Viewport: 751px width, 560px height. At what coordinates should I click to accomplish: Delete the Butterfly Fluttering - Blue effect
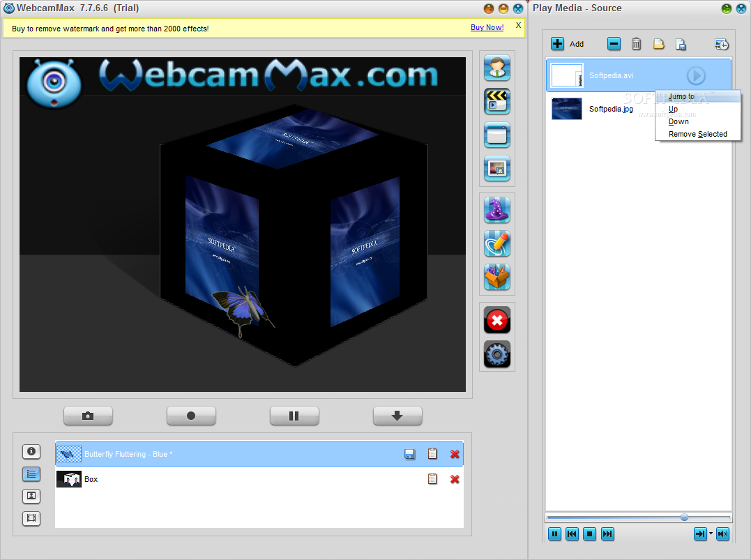(x=455, y=454)
